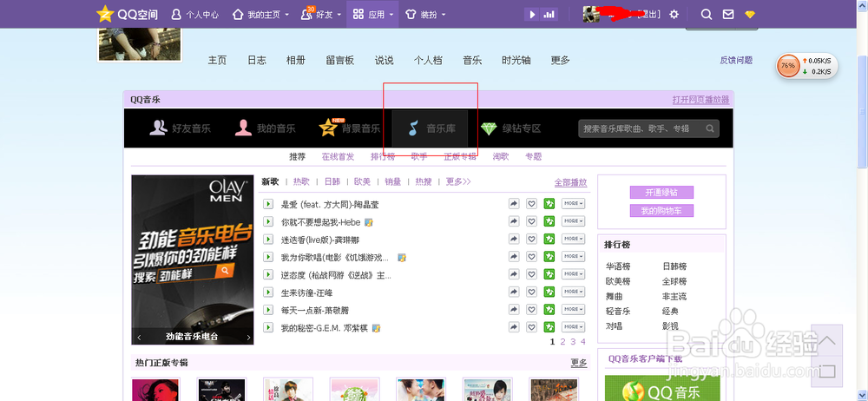Viewport: 868px width, 401px height.
Task: Favorite 每天一点新-萧敬腾 with heart icon
Action: [531, 310]
